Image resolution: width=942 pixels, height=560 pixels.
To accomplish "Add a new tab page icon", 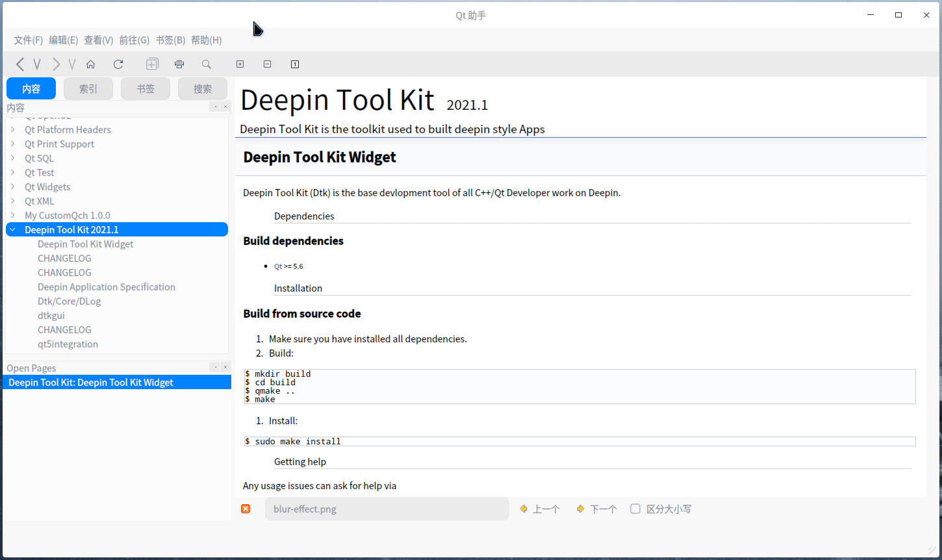I will [152, 64].
